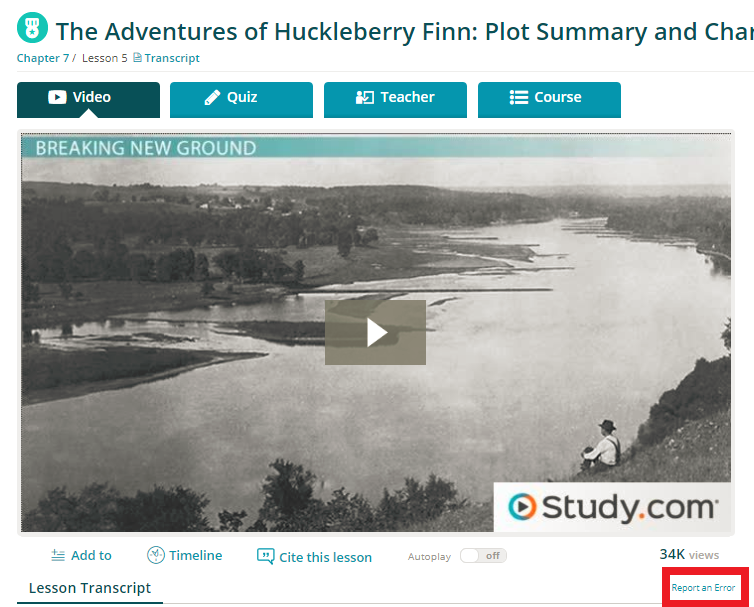Switch to the Quiz tab
The image size is (754, 607).
click(x=241, y=100)
